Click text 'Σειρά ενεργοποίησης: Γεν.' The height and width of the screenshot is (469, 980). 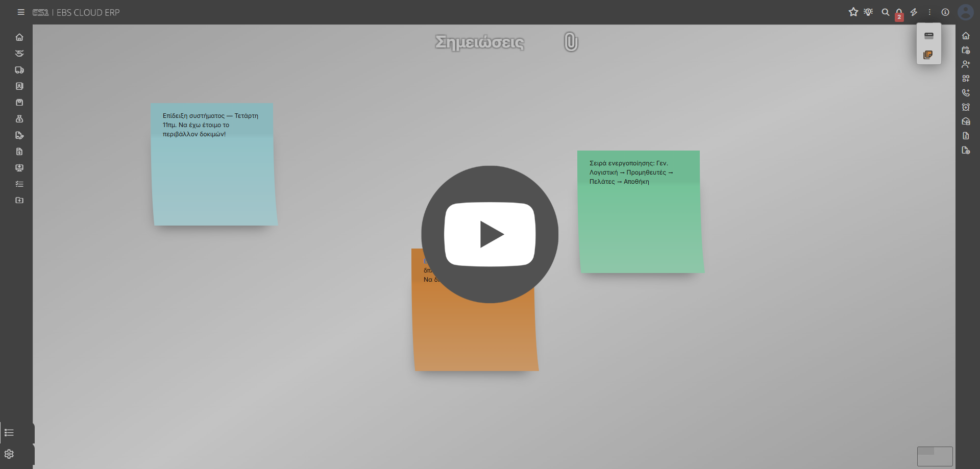(x=629, y=163)
